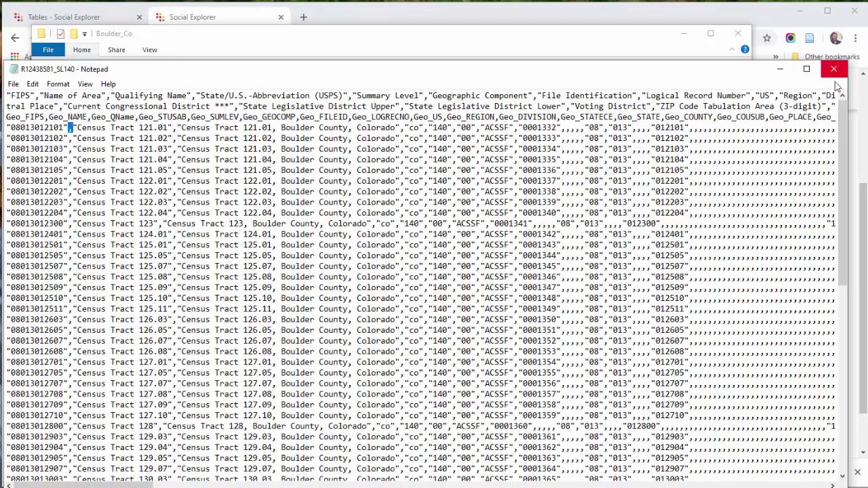Image resolution: width=868 pixels, height=488 pixels.
Task: Maximize the Notepad window
Action: pos(806,69)
